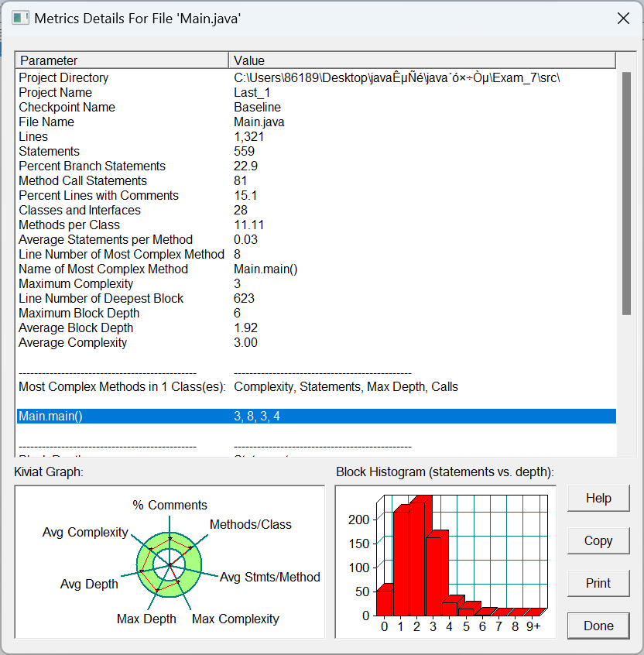Viewport: 644px width, 655px height.
Task: Select the Classes and Interfaces row
Action: tap(316, 210)
